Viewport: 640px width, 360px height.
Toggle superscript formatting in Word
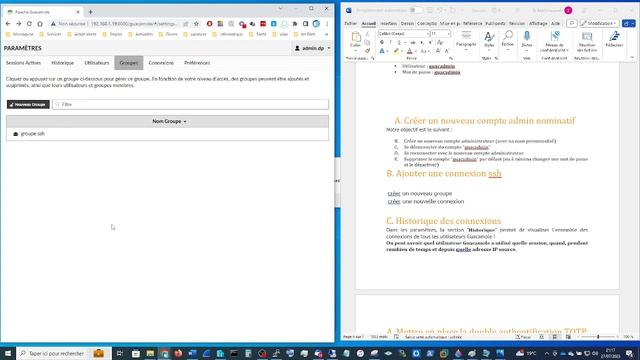point(430,42)
